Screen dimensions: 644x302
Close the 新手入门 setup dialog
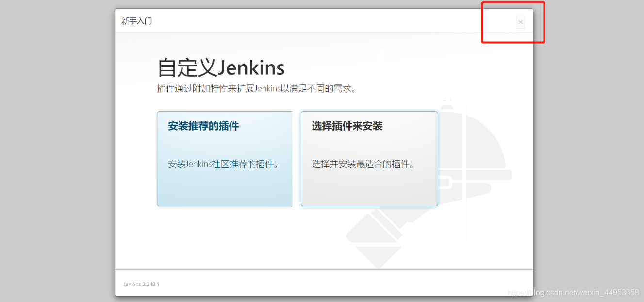[x=520, y=22]
